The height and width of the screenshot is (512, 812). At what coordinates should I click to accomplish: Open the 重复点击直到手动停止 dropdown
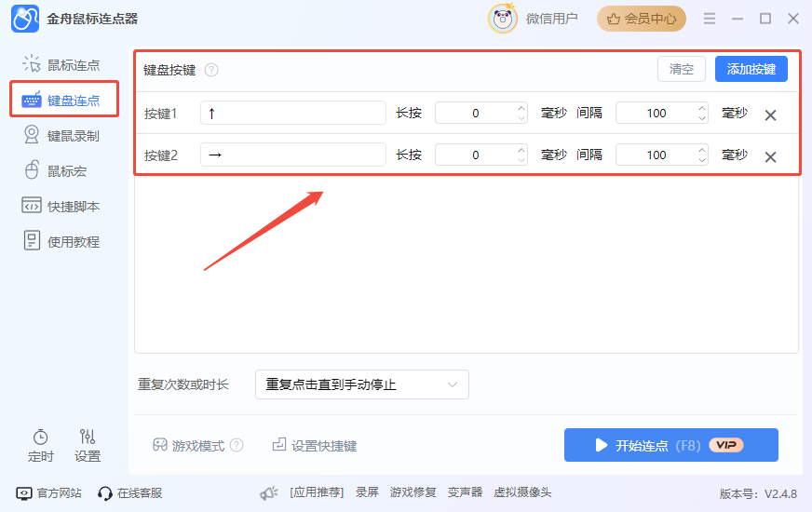362,384
